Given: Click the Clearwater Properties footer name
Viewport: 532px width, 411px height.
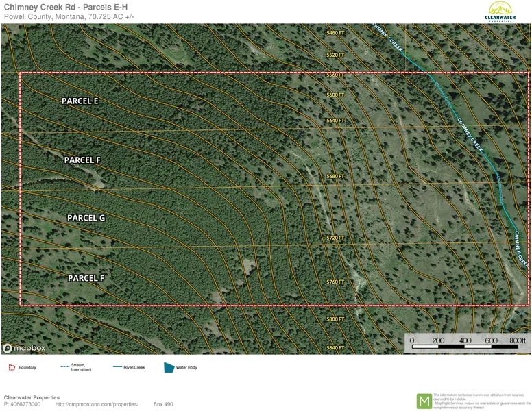Looking at the screenshot, I should point(32,397).
